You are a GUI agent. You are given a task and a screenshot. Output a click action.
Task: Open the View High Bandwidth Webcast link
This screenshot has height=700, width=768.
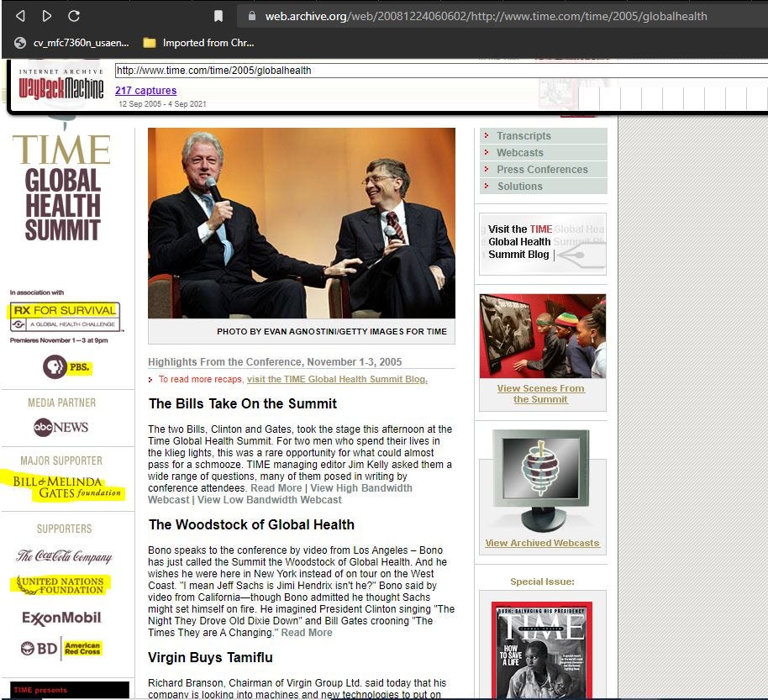[x=280, y=494]
